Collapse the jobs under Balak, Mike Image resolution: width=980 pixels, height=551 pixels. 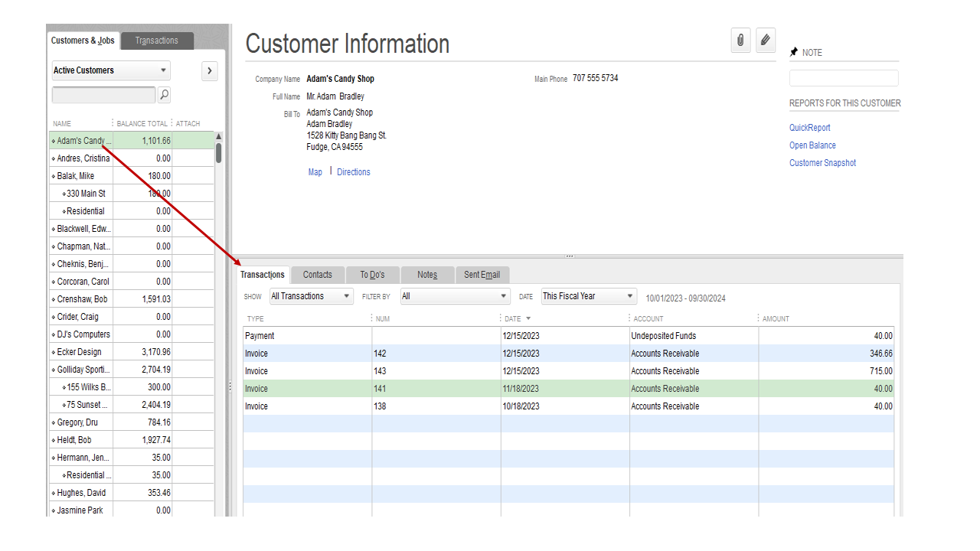coord(52,175)
